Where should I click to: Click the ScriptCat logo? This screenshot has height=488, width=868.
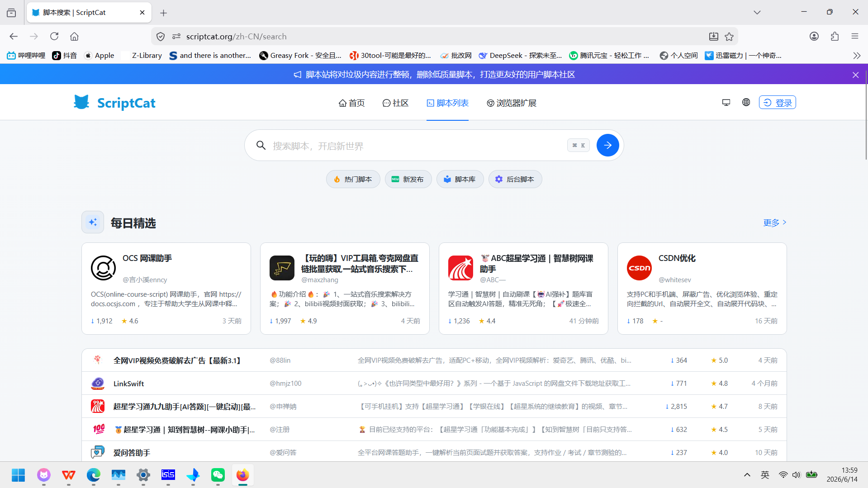[x=114, y=103]
